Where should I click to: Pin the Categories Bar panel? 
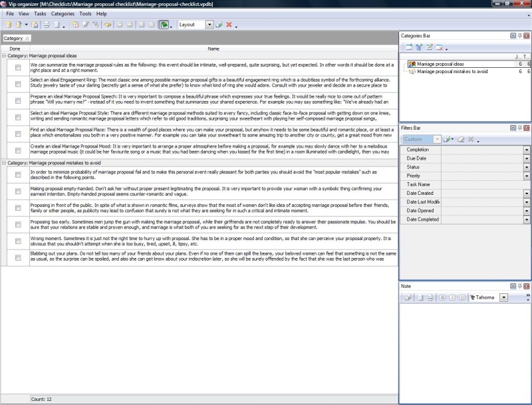coord(520,35)
